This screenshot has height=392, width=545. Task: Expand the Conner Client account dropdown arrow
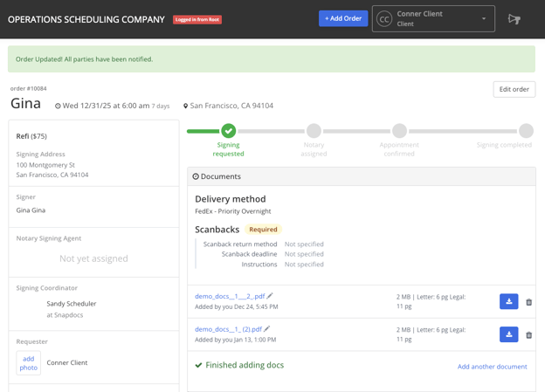coord(484,19)
